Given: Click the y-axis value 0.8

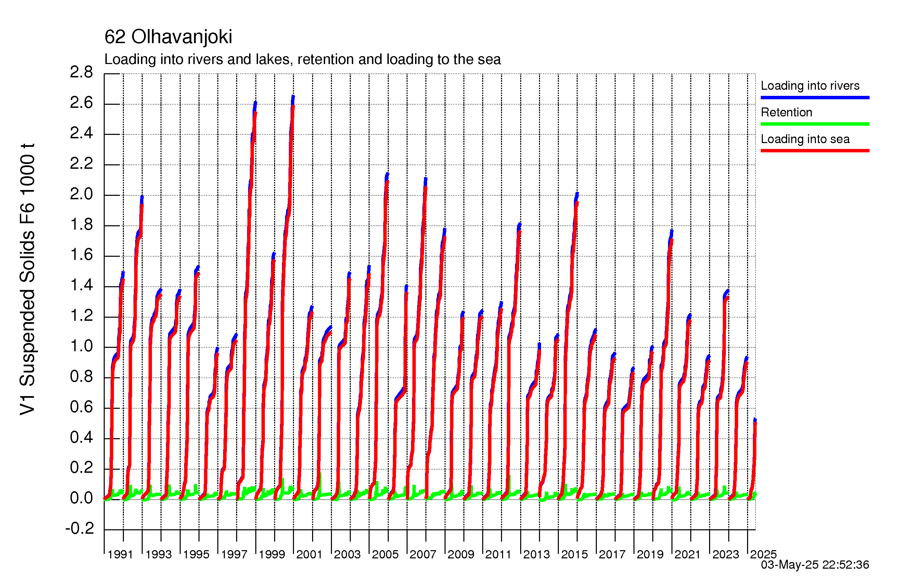Looking at the screenshot, I should click(81, 377).
